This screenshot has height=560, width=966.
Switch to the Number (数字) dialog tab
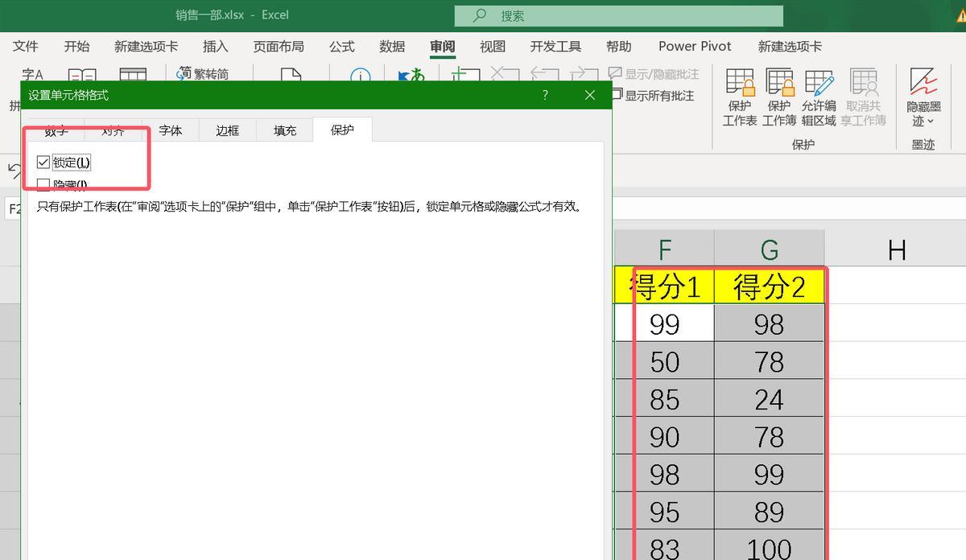56,130
